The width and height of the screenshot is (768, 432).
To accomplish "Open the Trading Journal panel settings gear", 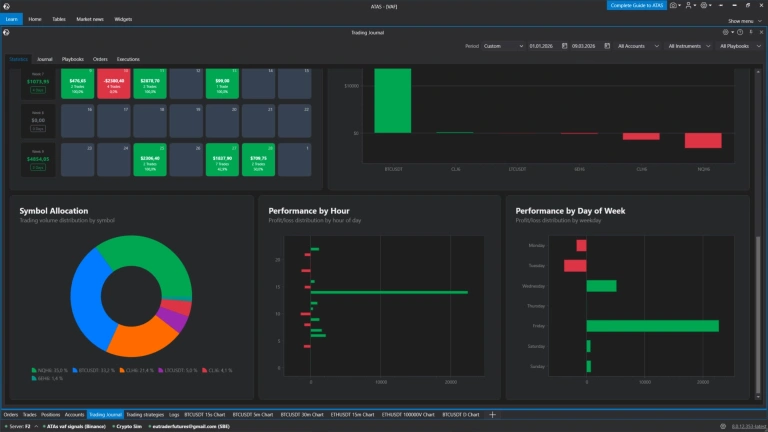I will [727, 32].
